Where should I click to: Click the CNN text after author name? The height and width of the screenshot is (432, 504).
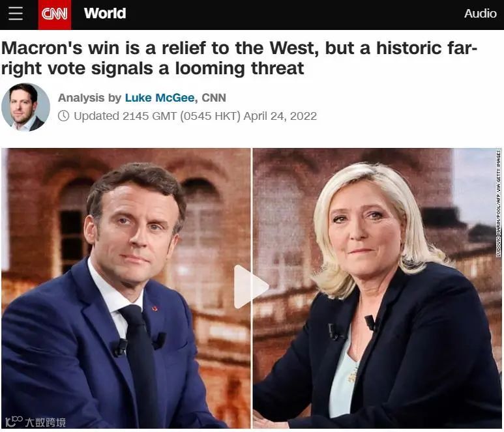(214, 98)
